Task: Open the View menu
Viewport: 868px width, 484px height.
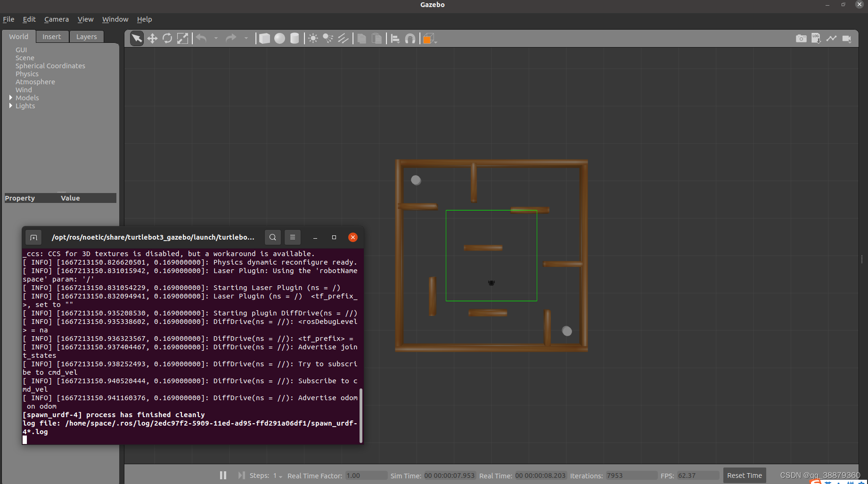Action: (85, 19)
